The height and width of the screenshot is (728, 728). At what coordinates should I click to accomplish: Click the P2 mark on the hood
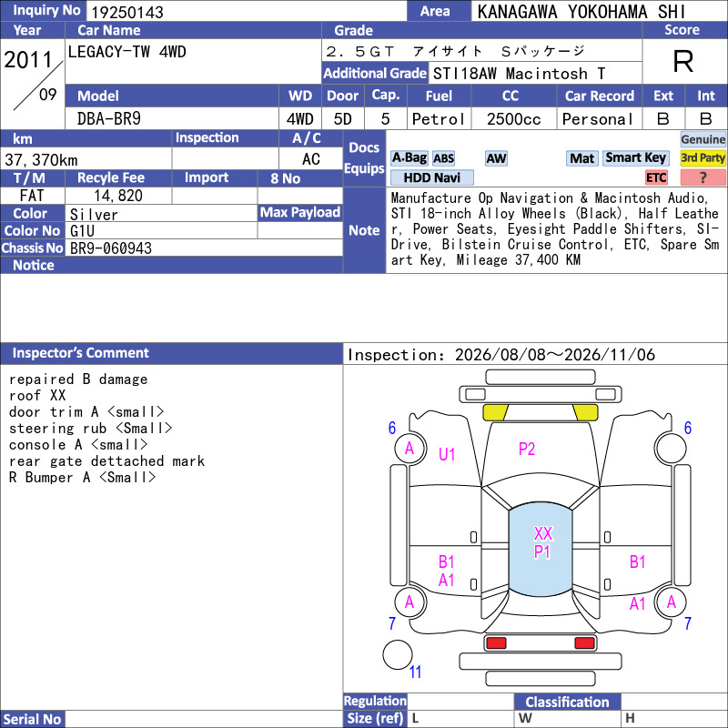tap(527, 449)
